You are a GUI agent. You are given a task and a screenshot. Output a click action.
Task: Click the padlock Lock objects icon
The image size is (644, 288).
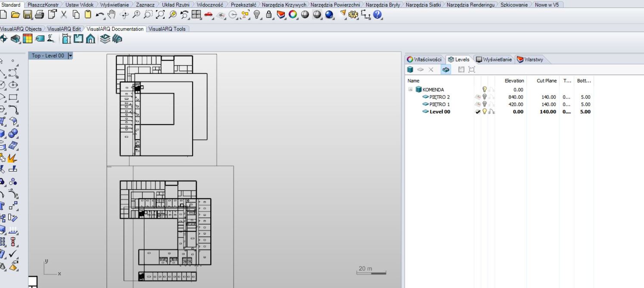point(269,15)
